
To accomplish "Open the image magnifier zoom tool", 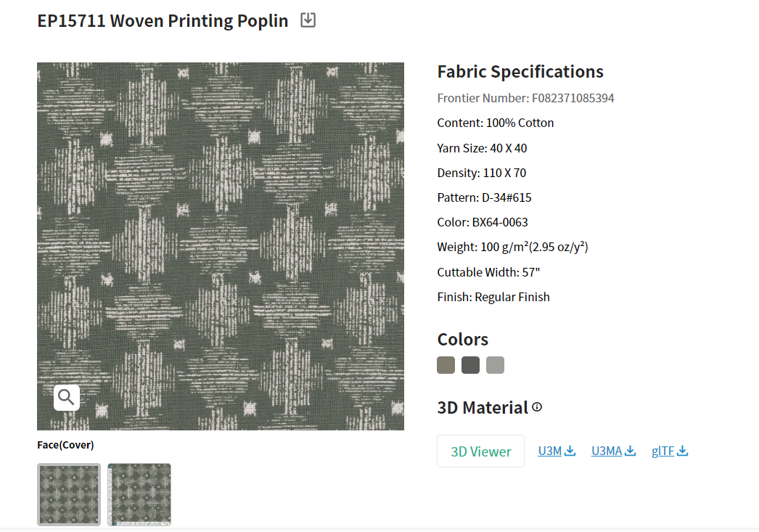I will coord(66,397).
